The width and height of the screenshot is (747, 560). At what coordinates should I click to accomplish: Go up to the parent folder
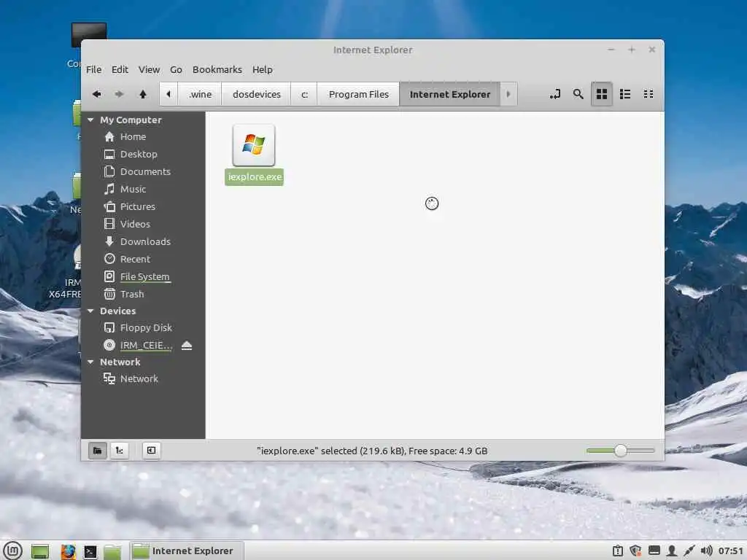point(143,94)
